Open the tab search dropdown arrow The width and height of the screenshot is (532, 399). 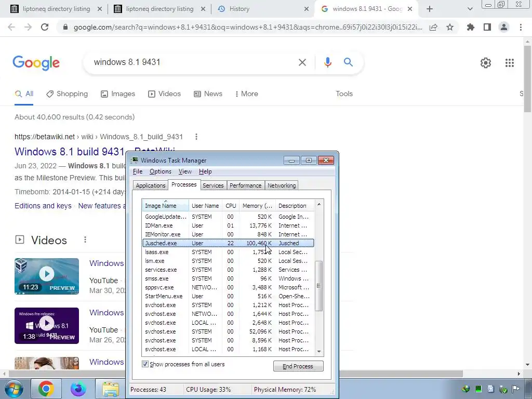pyautogui.click(x=470, y=9)
